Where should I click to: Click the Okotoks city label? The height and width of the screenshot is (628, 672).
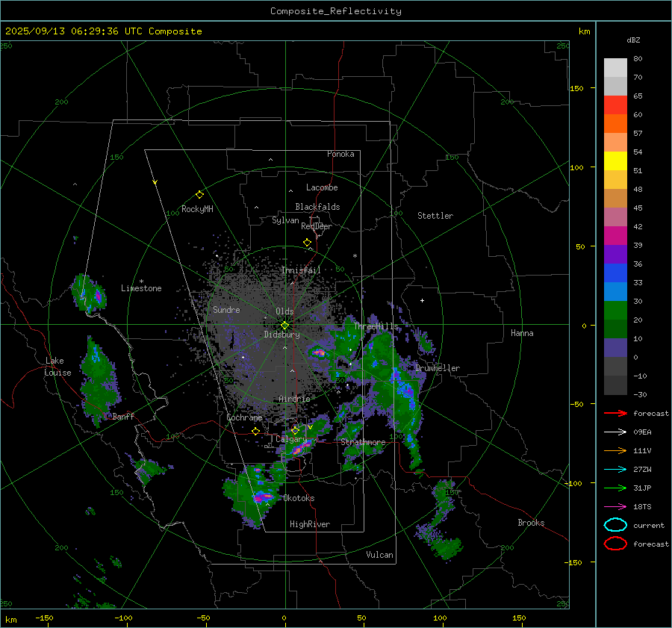click(299, 498)
